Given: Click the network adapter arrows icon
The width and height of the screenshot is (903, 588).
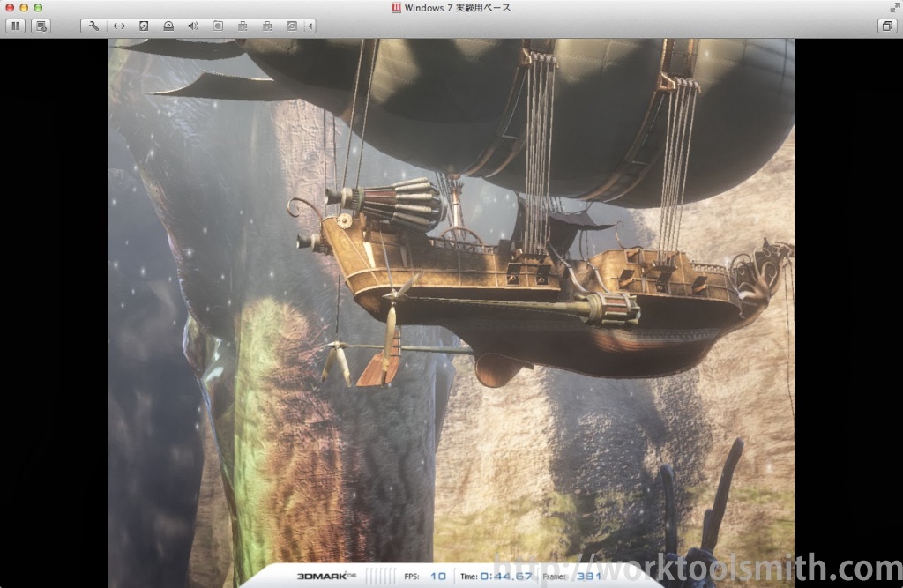Looking at the screenshot, I should [x=119, y=26].
